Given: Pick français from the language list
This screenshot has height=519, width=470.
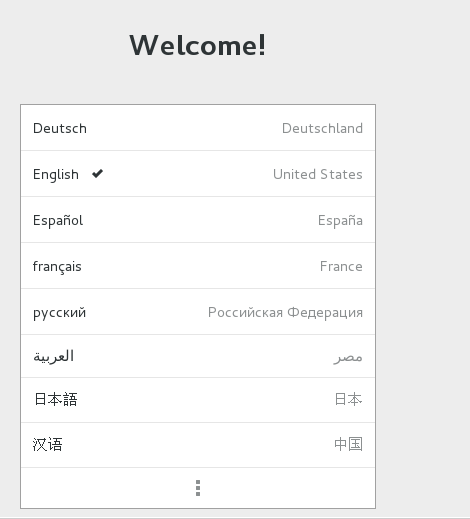Looking at the screenshot, I should 198,266.
